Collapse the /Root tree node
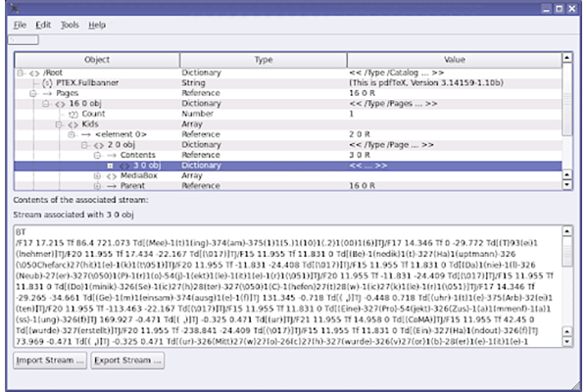 point(21,73)
